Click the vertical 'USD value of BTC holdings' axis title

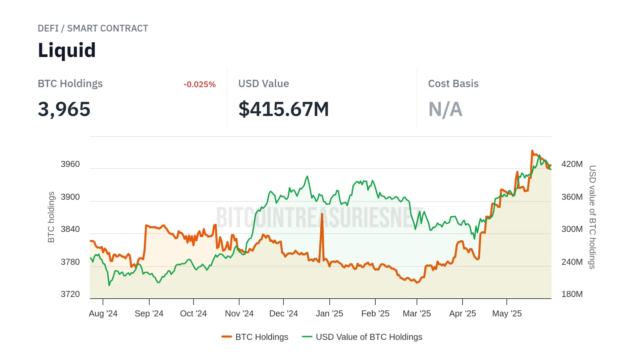(x=592, y=217)
